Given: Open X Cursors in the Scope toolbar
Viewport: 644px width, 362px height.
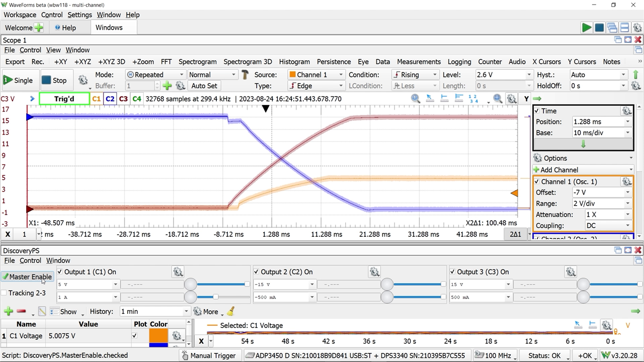Looking at the screenshot, I should coord(546,61).
